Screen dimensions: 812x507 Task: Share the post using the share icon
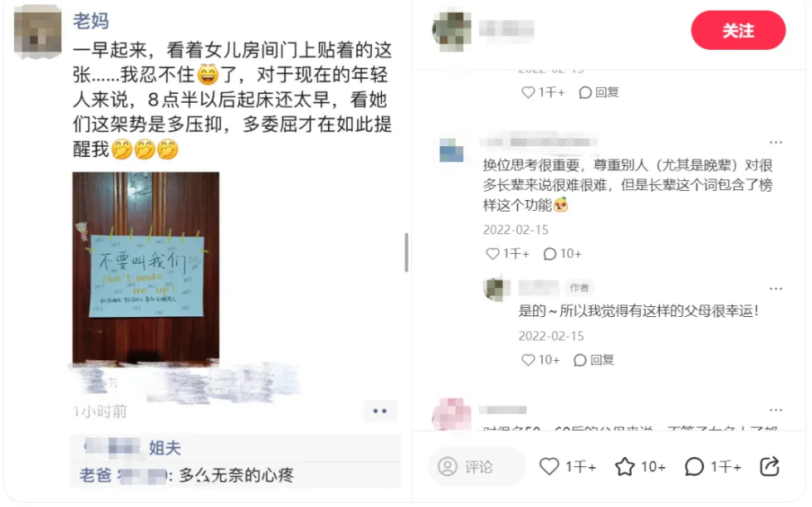click(770, 466)
